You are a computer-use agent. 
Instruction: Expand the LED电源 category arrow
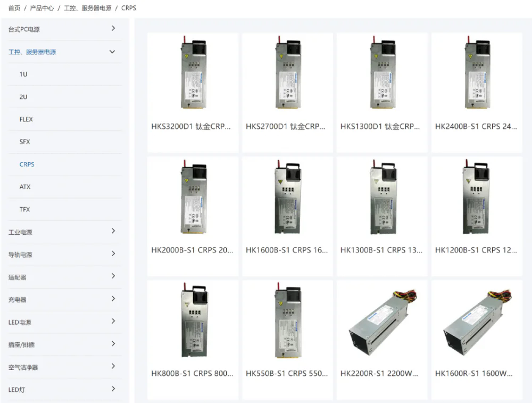[x=113, y=321]
